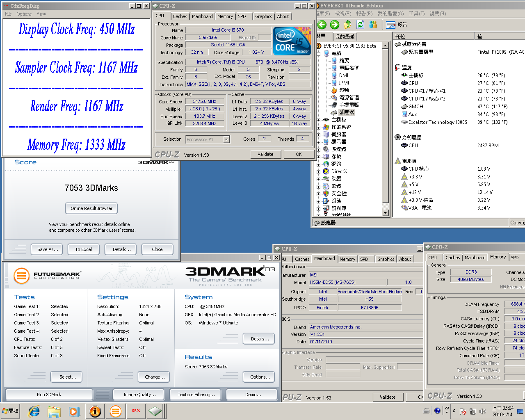The image size is (525, 420).
Task: Switch to SPD tab in Clarkdale CPU-Z window
Action: [x=242, y=16]
